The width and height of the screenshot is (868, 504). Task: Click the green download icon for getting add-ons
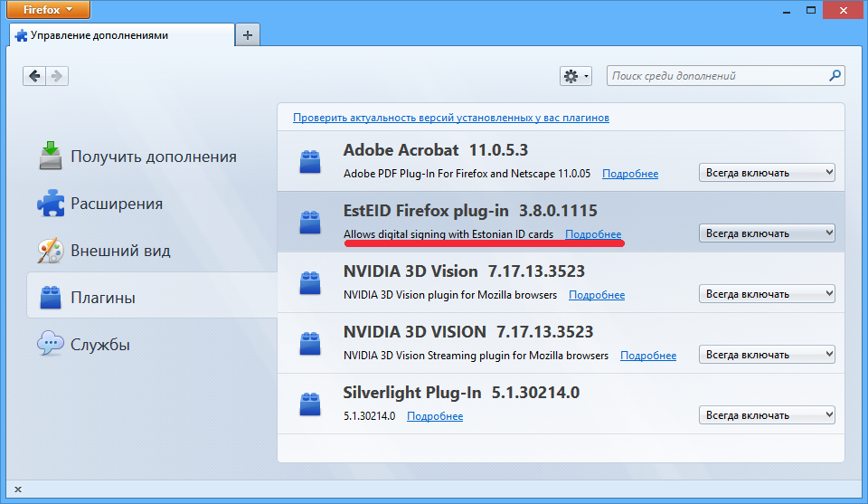point(51,155)
